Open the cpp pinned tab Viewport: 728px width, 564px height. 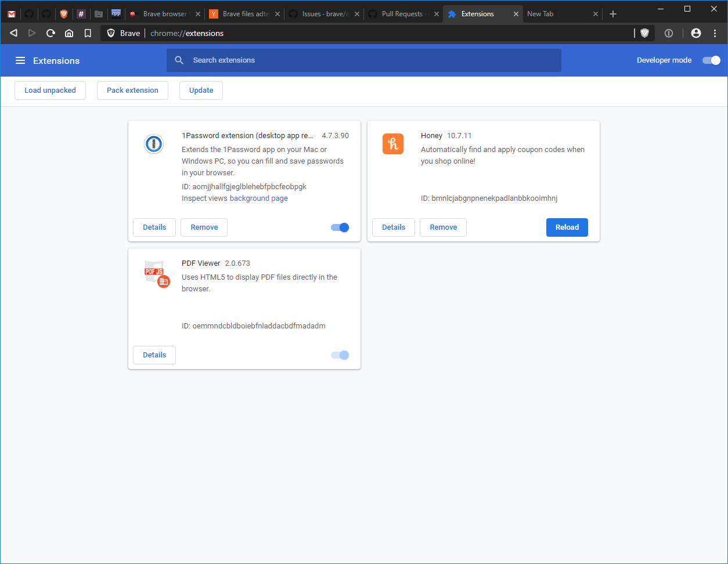[x=116, y=14]
